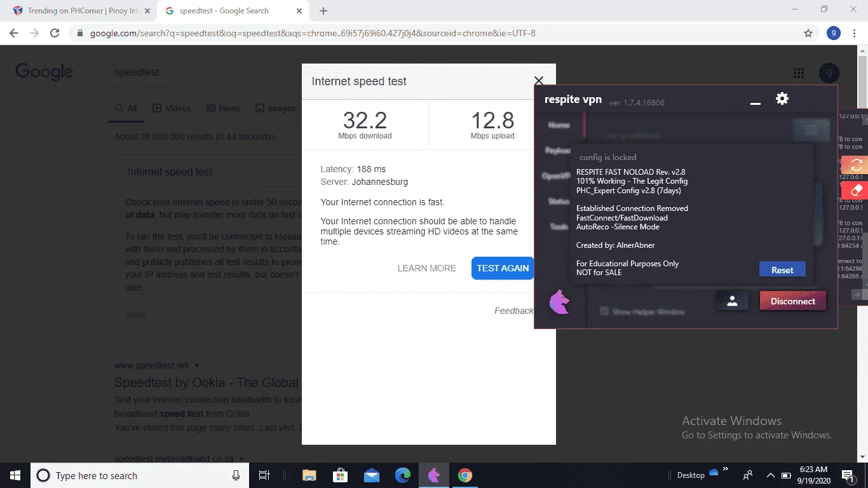The width and height of the screenshot is (868, 488).
Task: Minimize the respite vpn window
Action: (x=756, y=103)
